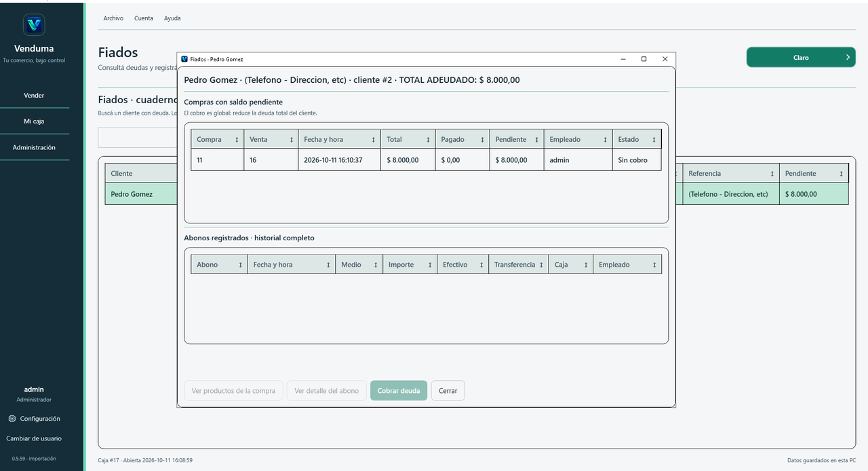Sort purchases by Fecha y hora arrow
Screen dimensions: 868x471
[374, 140]
